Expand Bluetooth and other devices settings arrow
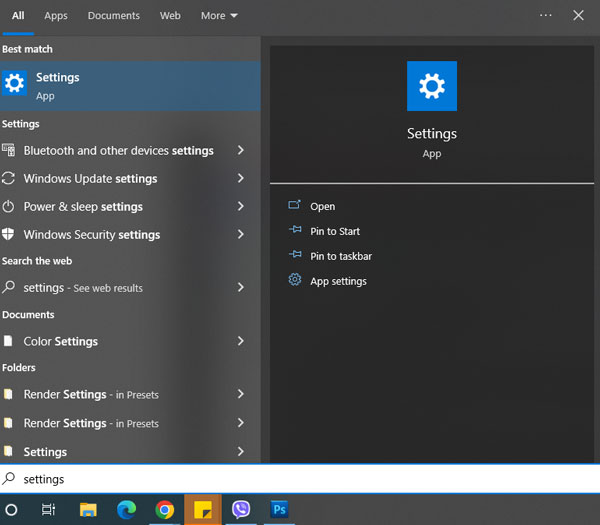 click(x=240, y=150)
